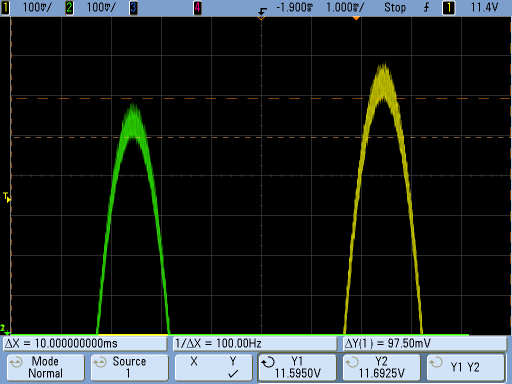Click the falling-edge trigger icon at top

pyautogui.click(x=262, y=11)
